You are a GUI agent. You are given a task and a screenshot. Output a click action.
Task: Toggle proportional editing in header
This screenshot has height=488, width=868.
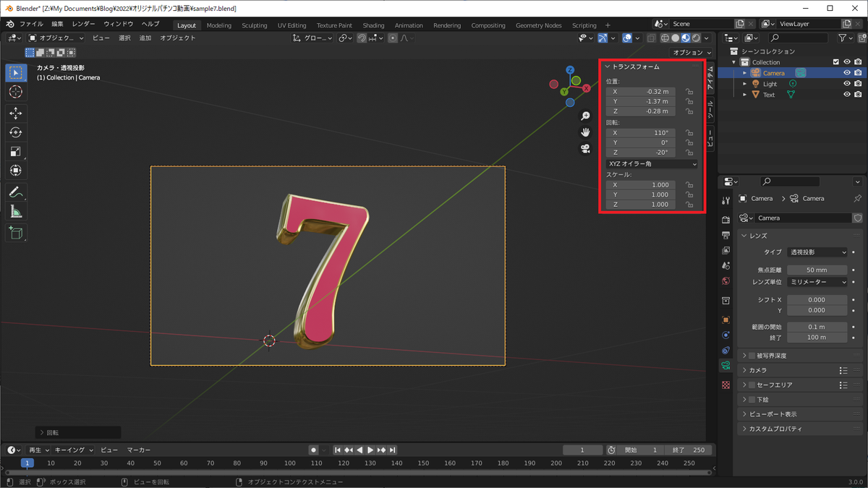click(x=393, y=38)
